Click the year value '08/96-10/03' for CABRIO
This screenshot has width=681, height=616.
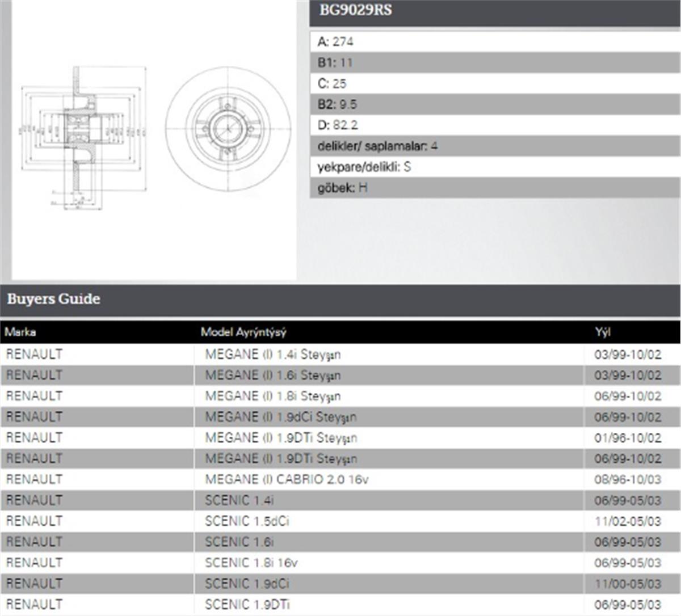click(628, 479)
